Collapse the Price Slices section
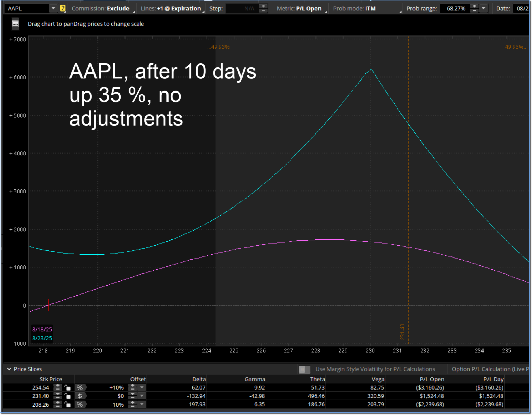This screenshot has height=415, width=532. 9,369
